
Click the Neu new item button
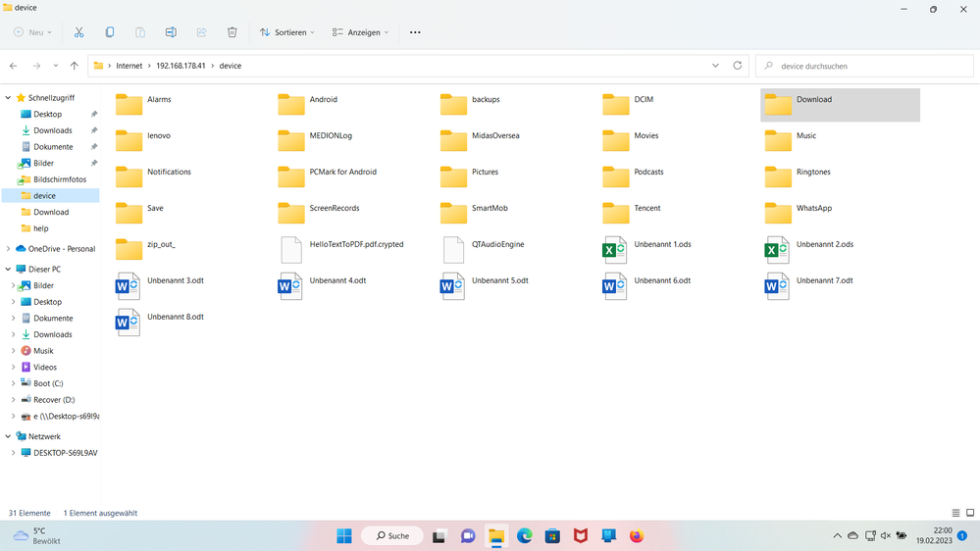32,32
